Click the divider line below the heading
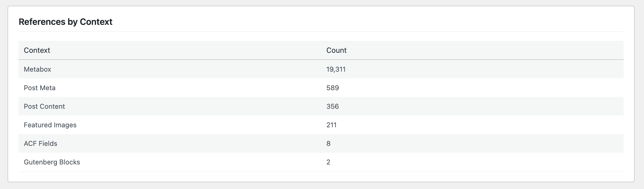Image resolution: width=644 pixels, height=189 pixels. coord(321,32)
